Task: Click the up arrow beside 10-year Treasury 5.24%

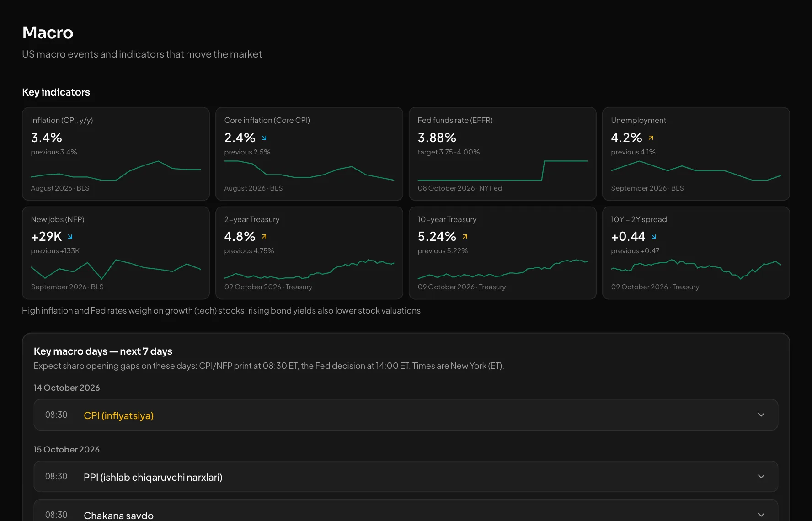Action: click(x=465, y=236)
